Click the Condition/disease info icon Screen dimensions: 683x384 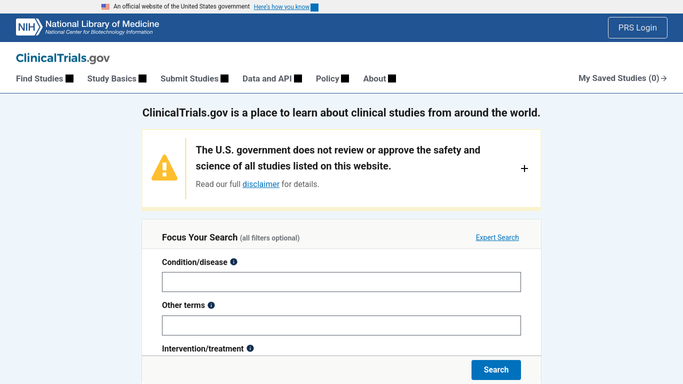coord(234,262)
